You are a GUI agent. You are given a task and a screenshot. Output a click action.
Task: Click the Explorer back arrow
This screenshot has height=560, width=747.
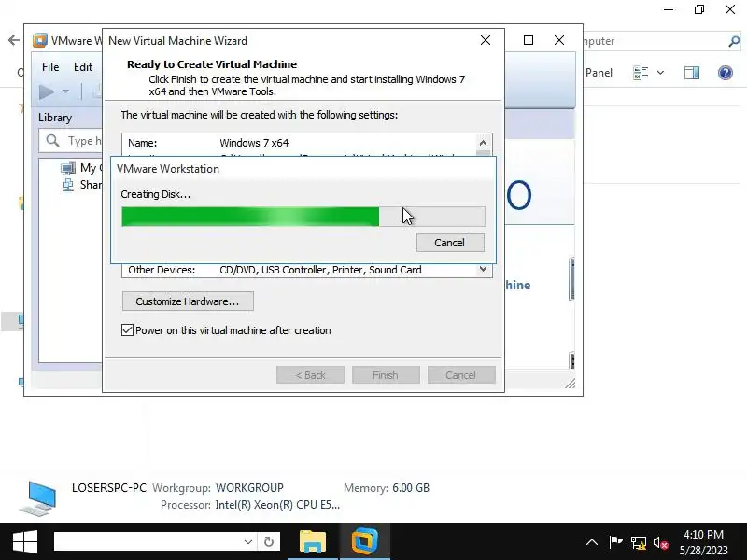tap(14, 40)
